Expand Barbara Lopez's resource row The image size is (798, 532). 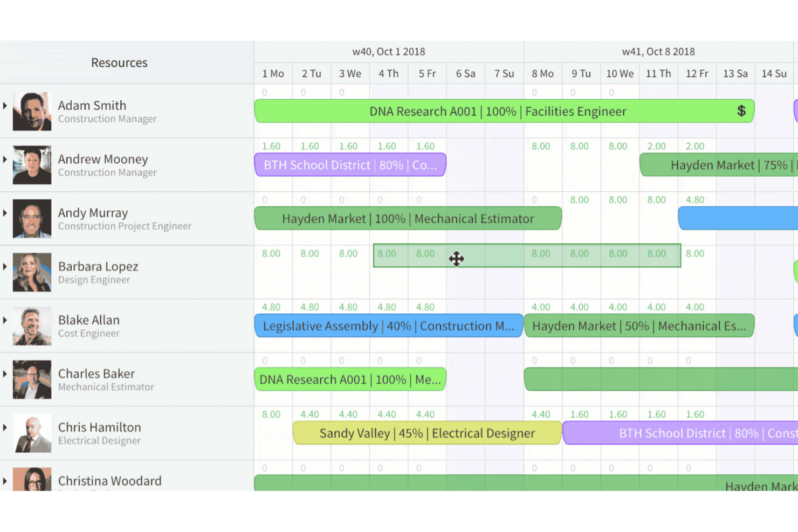tap(5, 267)
